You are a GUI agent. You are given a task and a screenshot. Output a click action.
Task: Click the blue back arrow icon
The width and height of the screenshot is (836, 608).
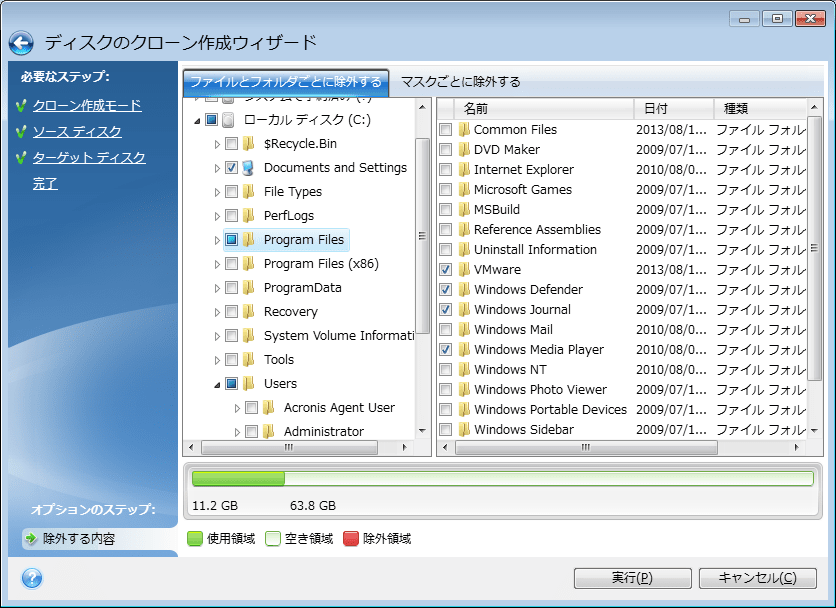tap(21, 42)
